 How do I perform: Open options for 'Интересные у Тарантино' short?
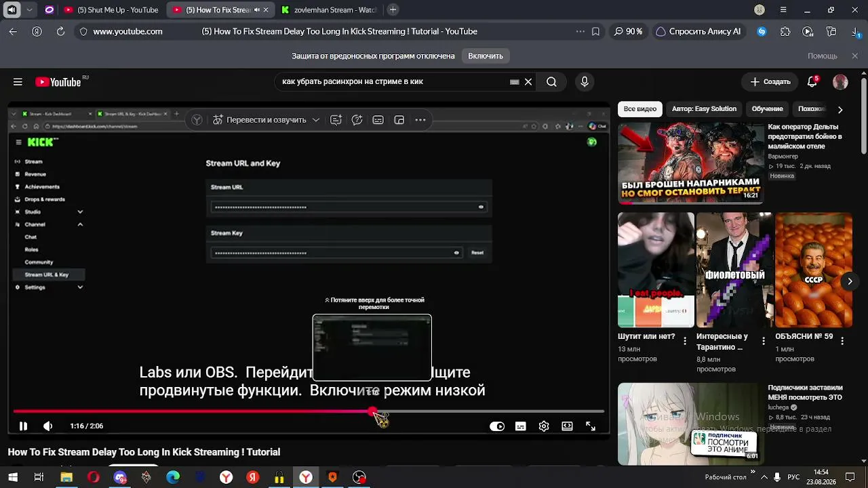pos(764,341)
